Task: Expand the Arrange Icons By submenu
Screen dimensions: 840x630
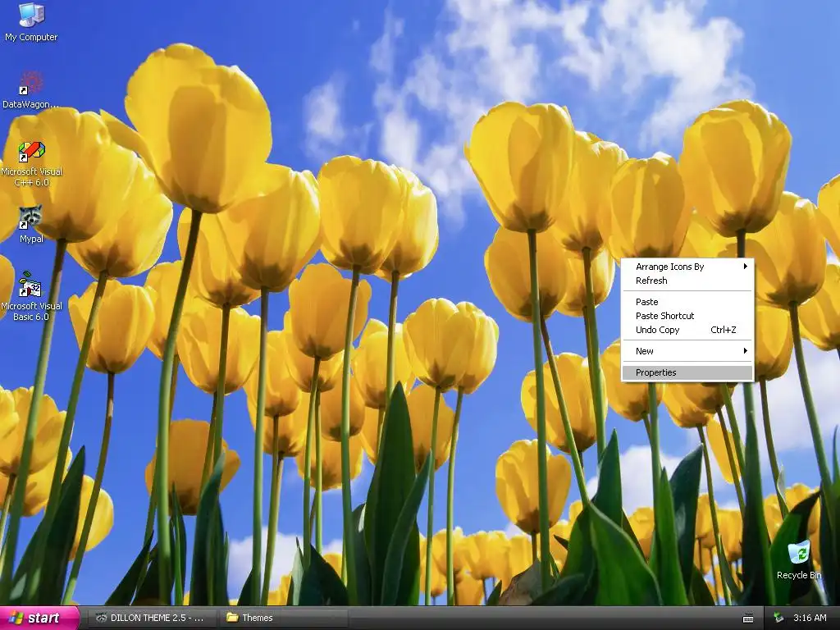Action: click(x=687, y=267)
